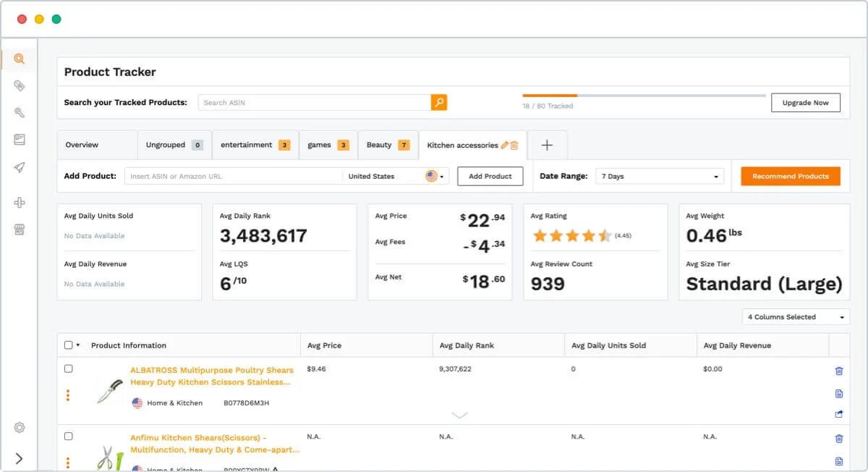Open settings via the gear icon
This screenshot has height=472, width=868.
pos(20,427)
